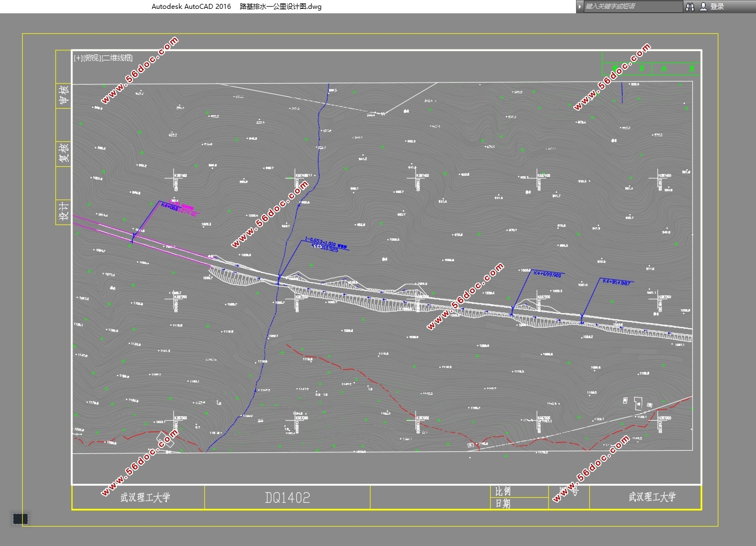Open the [+] viewport controls menu

point(78,58)
